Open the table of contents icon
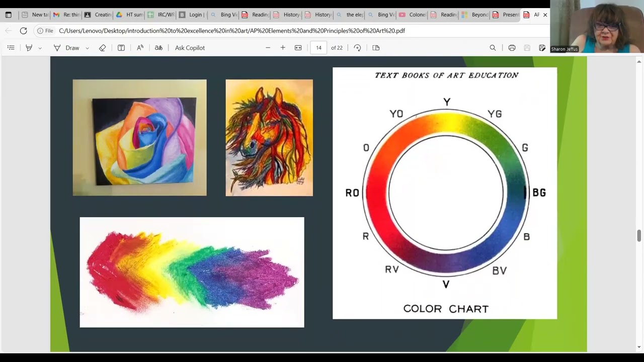Viewport: 644px width, 362px height. [11, 48]
